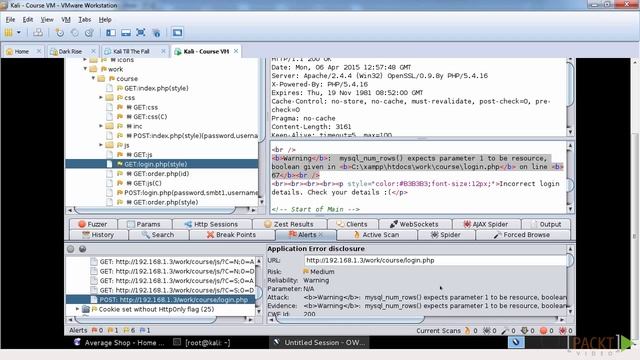Expand the js folder node
The width and height of the screenshot is (640, 360).
pyautogui.click(x=101, y=145)
